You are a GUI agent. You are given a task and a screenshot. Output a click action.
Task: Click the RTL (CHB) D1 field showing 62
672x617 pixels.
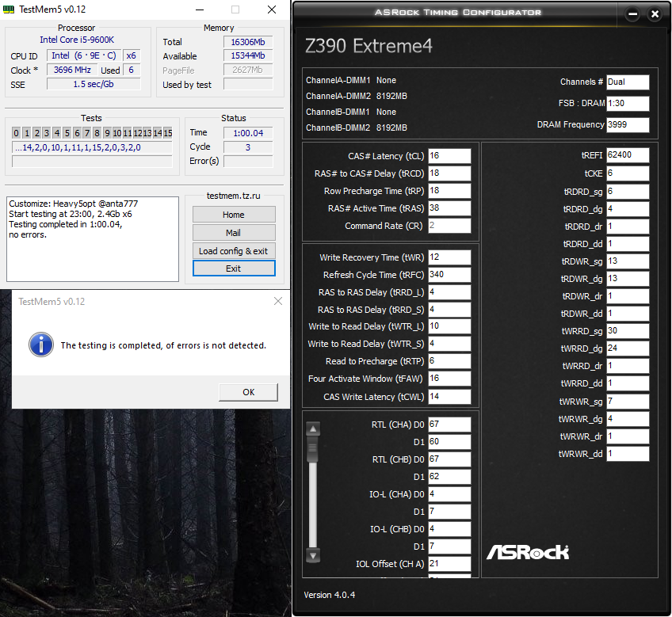click(449, 477)
